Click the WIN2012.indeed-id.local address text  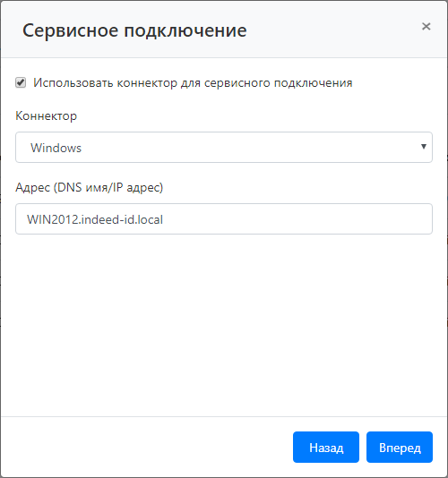pyautogui.click(x=95, y=219)
